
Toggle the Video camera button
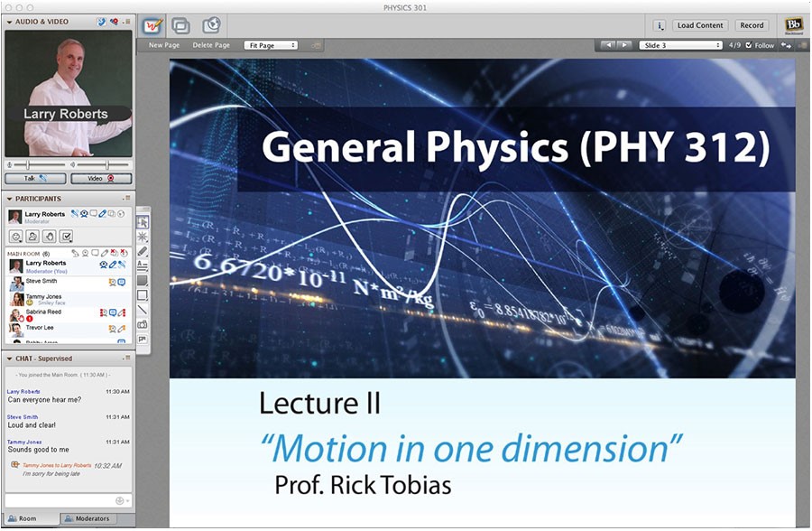(101, 179)
